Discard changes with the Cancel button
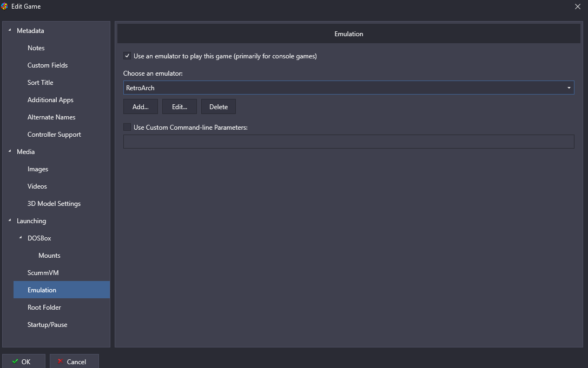Screen dimensions: 588x368 74,362
